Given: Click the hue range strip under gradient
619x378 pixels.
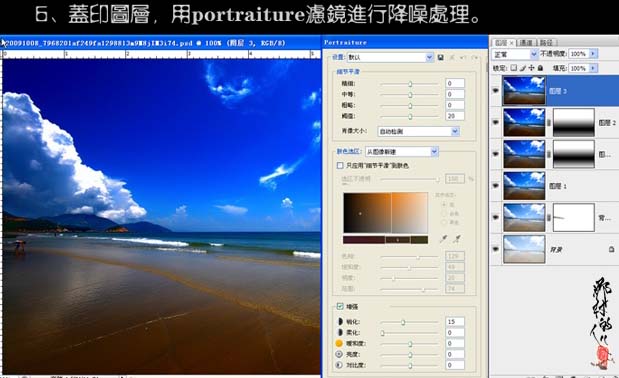Looking at the screenshot, I should pos(386,240).
